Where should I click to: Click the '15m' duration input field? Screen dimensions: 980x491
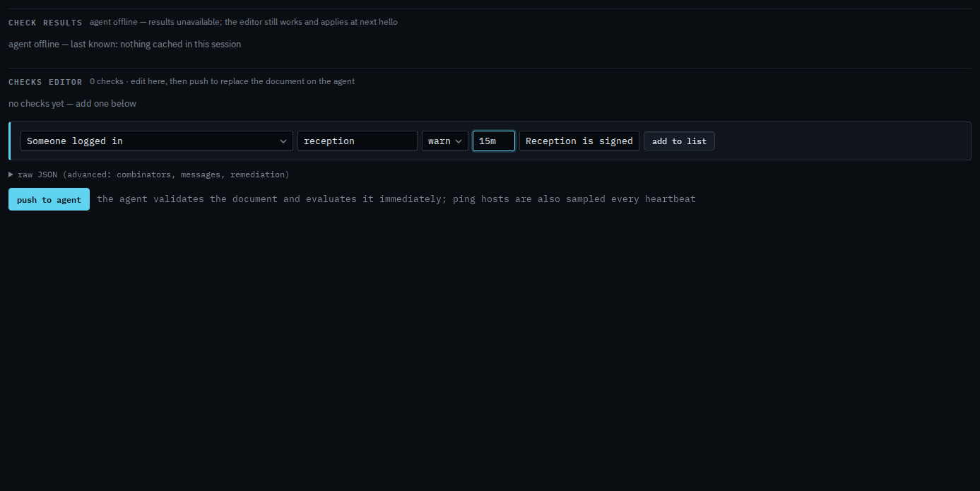pos(494,141)
